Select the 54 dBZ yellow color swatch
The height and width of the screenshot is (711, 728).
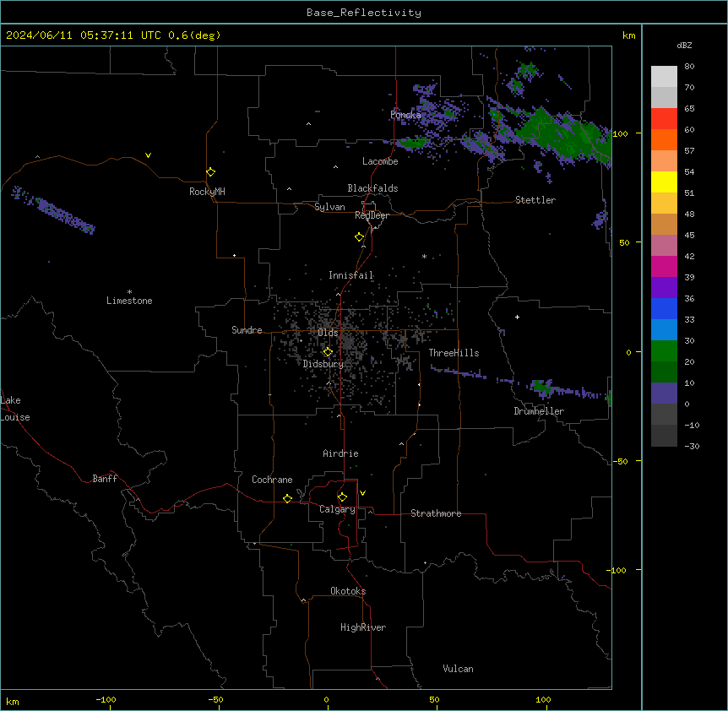[x=664, y=182]
